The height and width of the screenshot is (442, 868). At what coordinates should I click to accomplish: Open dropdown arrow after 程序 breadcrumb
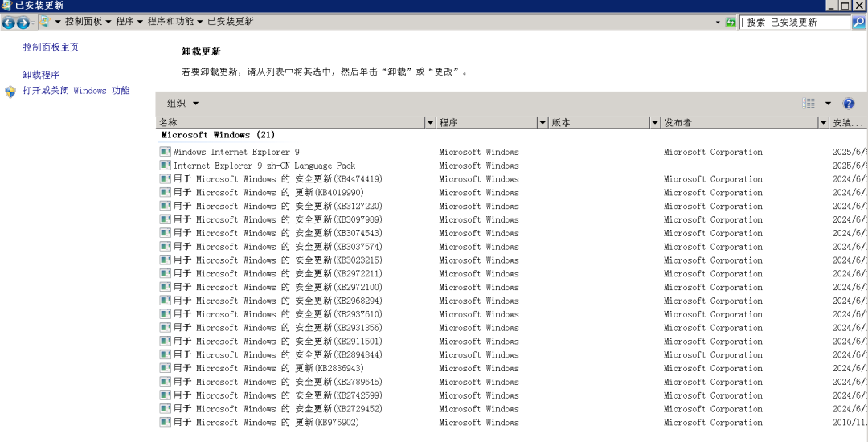[x=140, y=23]
